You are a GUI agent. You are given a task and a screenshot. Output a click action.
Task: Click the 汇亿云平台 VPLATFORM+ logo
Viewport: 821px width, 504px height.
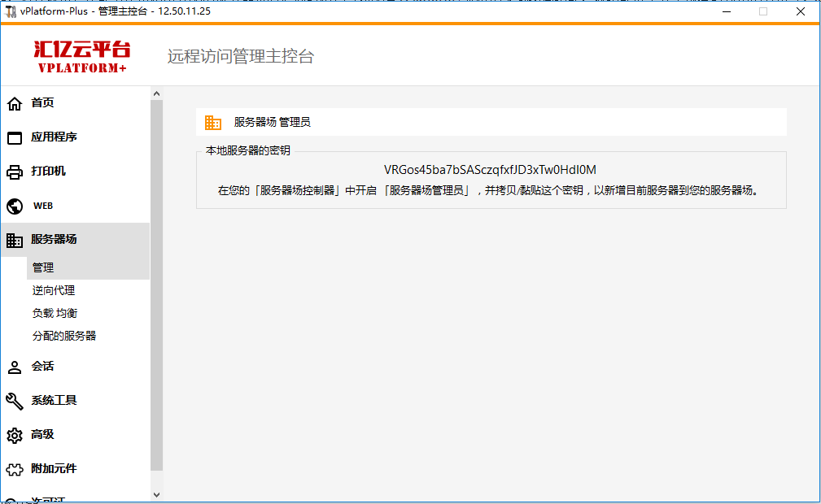81,57
